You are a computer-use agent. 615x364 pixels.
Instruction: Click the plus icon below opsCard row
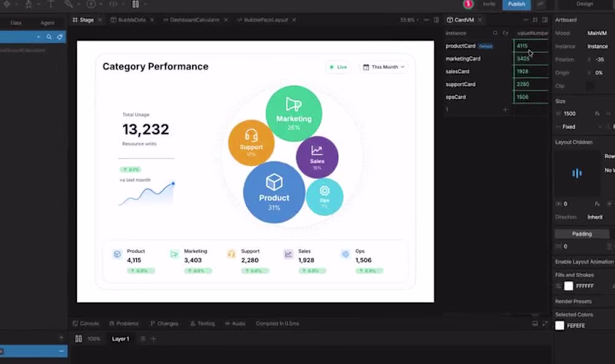[505, 110]
